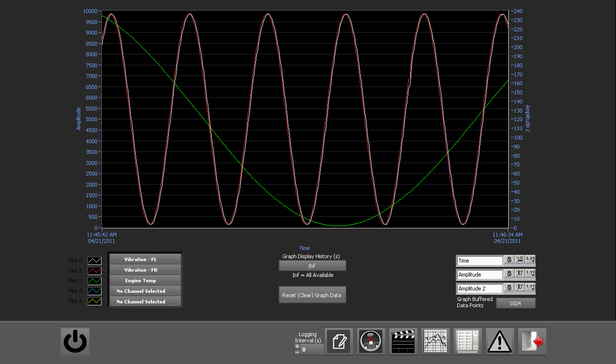This screenshot has height=364, width=616.
Task: Click the Plot 1 red line swatch
Action: 94,271
